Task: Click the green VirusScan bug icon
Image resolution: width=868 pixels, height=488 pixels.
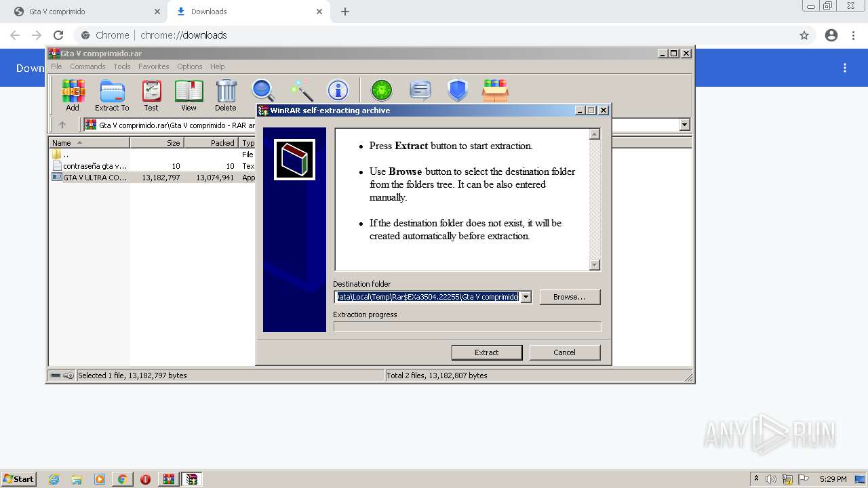Action: pyautogui.click(x=382, y=90)
